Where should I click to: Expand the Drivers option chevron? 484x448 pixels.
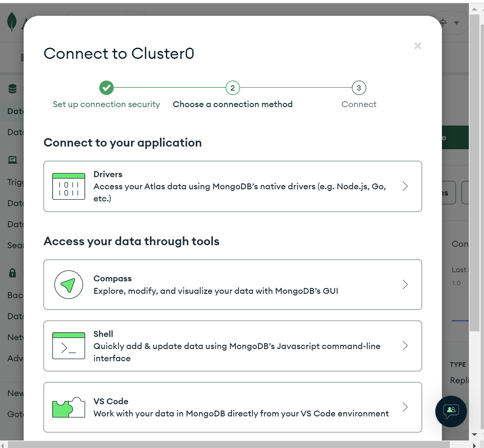click(x=405, y=186)
